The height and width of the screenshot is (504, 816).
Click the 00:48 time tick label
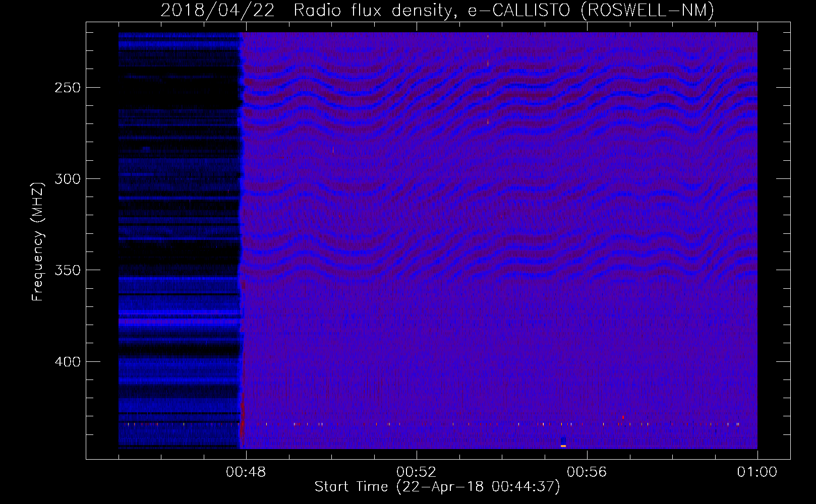[x=246, y=472]
